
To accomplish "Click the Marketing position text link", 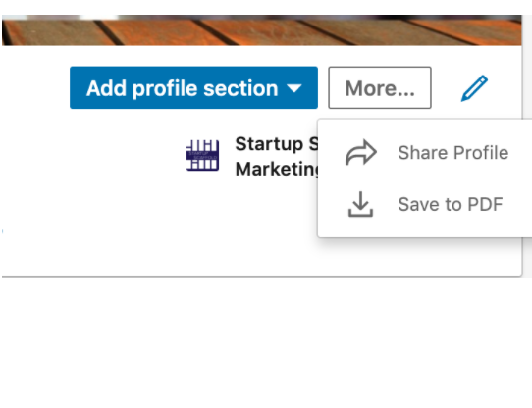I will coord(277,169).
